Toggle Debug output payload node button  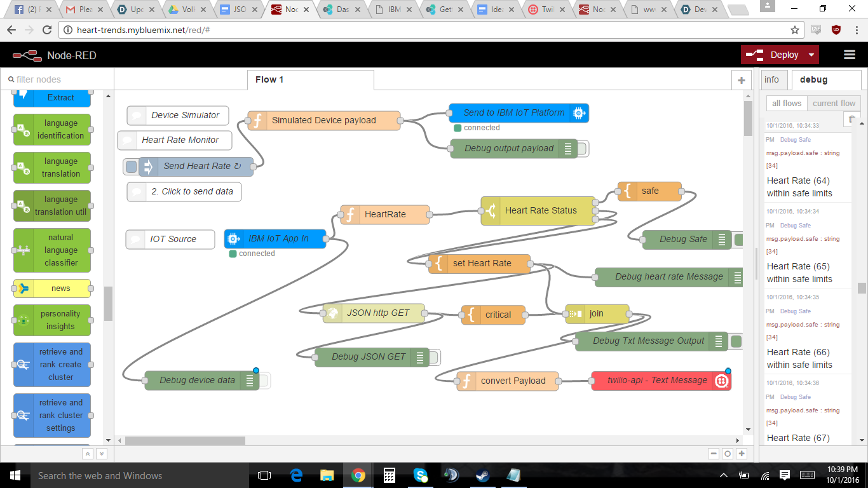tap(582, 149)
